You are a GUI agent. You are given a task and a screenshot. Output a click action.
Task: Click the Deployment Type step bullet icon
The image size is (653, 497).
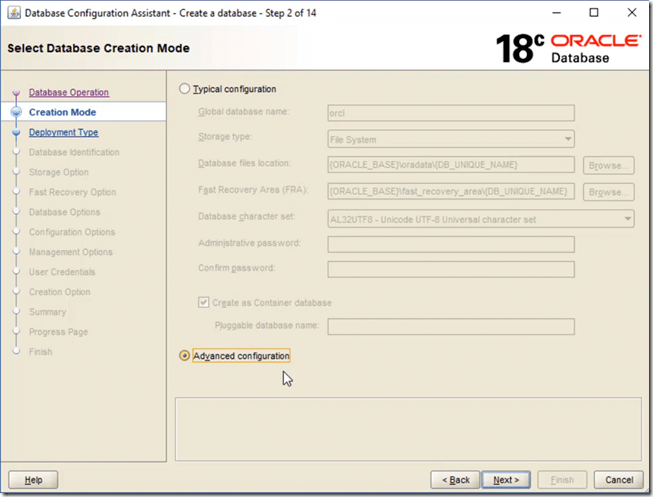tap(15, 133)
